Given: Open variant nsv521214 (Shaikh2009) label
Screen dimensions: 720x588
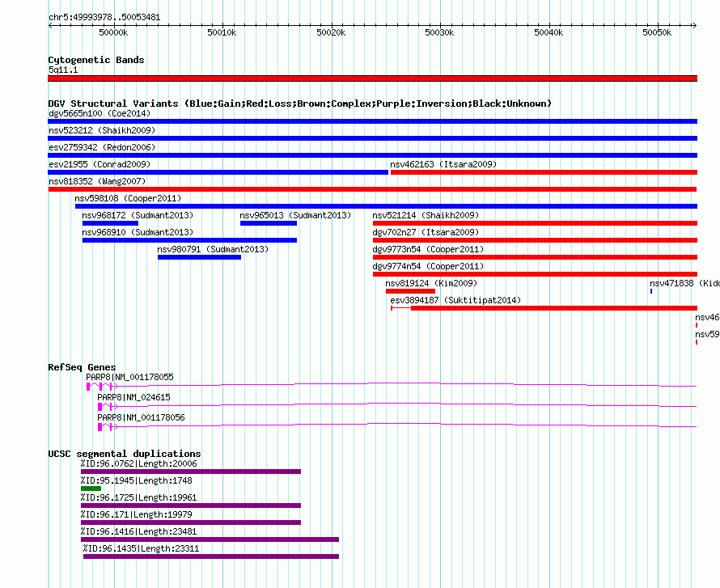Looking at the screenshot, I should [x=426, y=215].
